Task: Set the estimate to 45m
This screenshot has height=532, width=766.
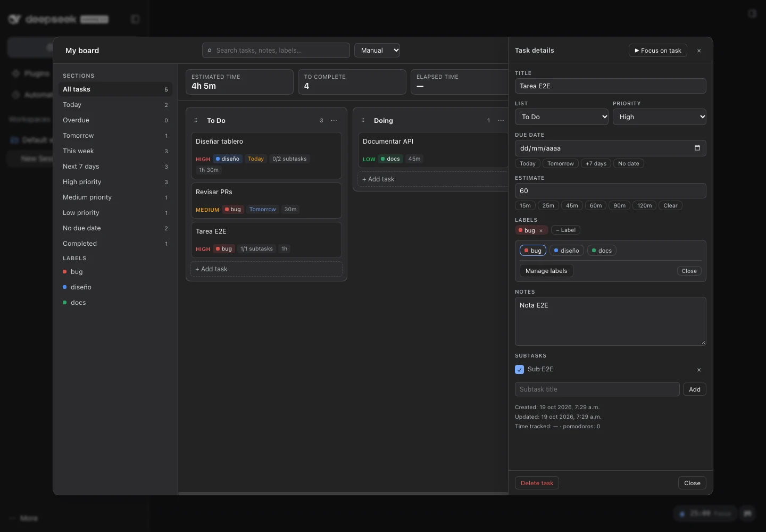Action: tap(572, 206)
